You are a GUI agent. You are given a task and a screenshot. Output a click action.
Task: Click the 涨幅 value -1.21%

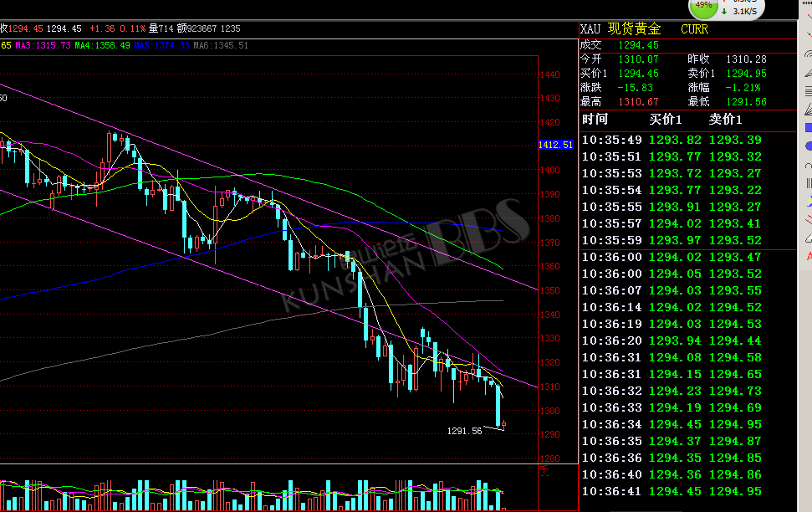tap(743, 88)
